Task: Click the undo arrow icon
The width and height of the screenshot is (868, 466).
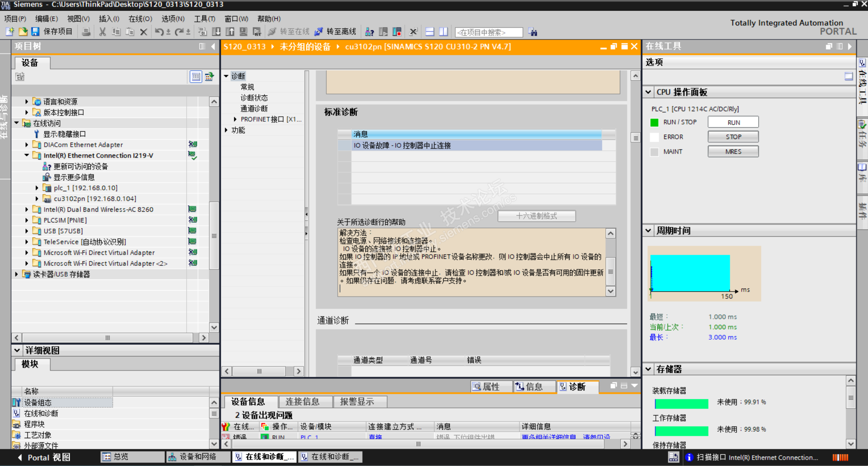Action: click(159, 32)
